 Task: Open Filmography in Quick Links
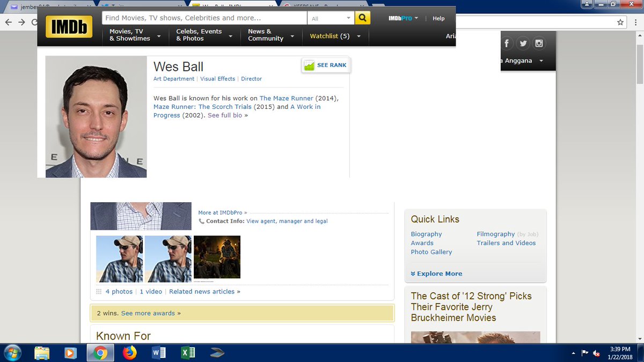(x=495, y=234)
